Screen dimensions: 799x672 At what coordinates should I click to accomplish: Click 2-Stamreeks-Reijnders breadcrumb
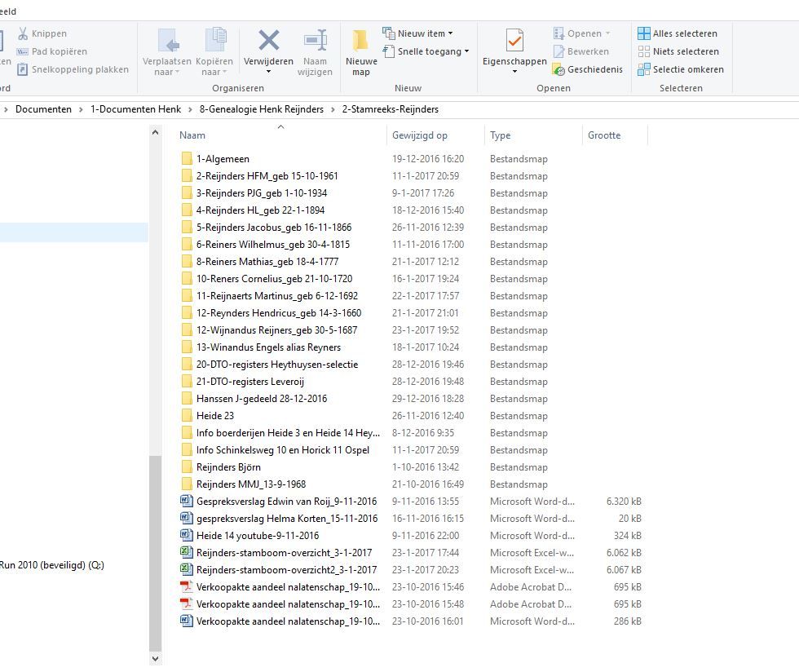(x=391, y=109)
